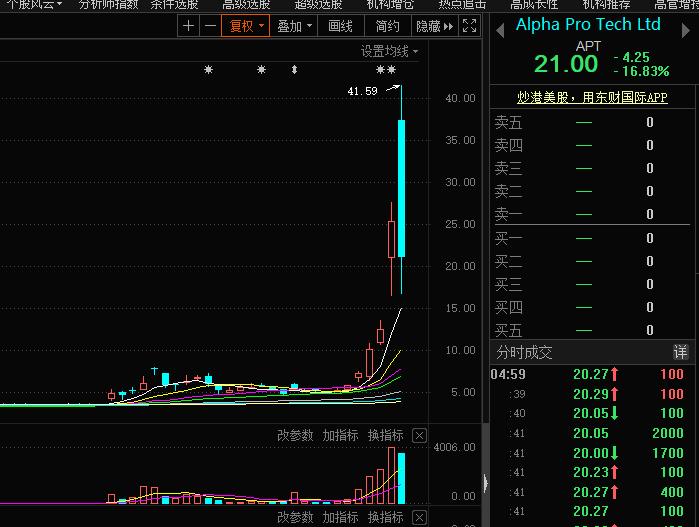The height and width of the screenshot is (527, 699).
Task: Open the 超级选股 menu item
Action: [318, 4]
